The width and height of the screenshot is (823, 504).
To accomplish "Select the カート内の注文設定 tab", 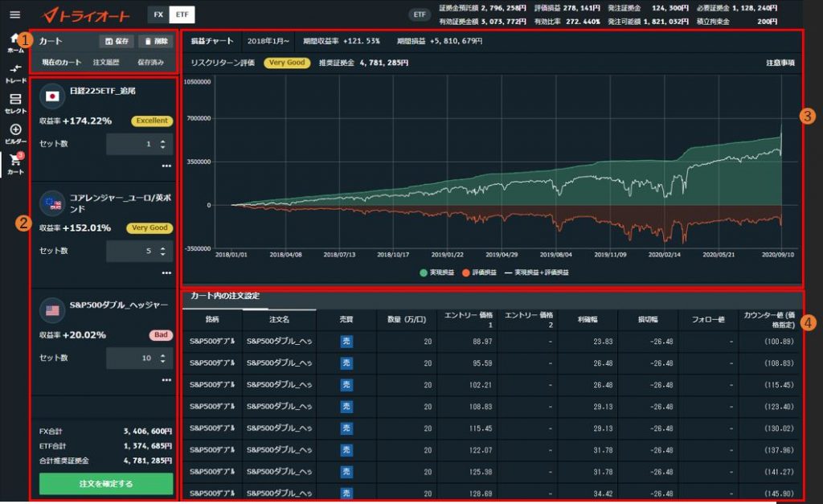I will point(225,296).
